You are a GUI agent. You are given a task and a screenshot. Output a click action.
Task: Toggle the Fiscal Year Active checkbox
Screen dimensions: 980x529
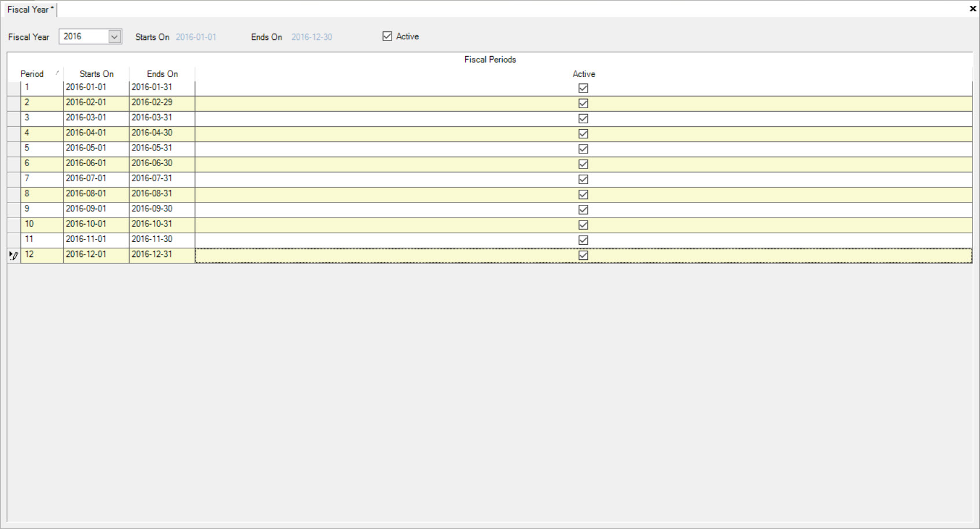(x=388, y=36)
